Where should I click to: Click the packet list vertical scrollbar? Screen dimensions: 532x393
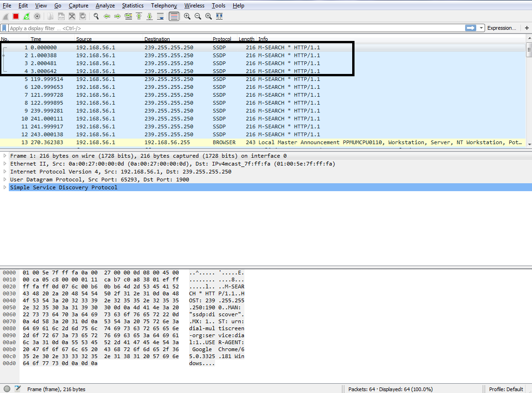point(529,93)
